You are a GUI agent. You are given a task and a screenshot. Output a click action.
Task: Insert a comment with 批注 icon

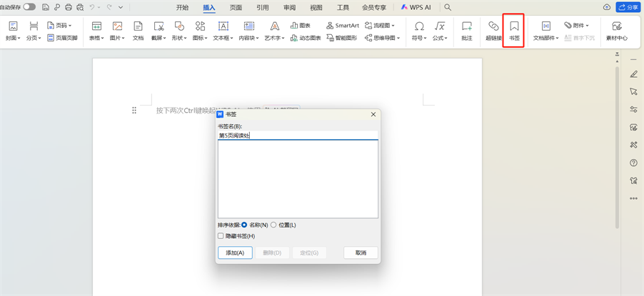click(x=467, y=30)
